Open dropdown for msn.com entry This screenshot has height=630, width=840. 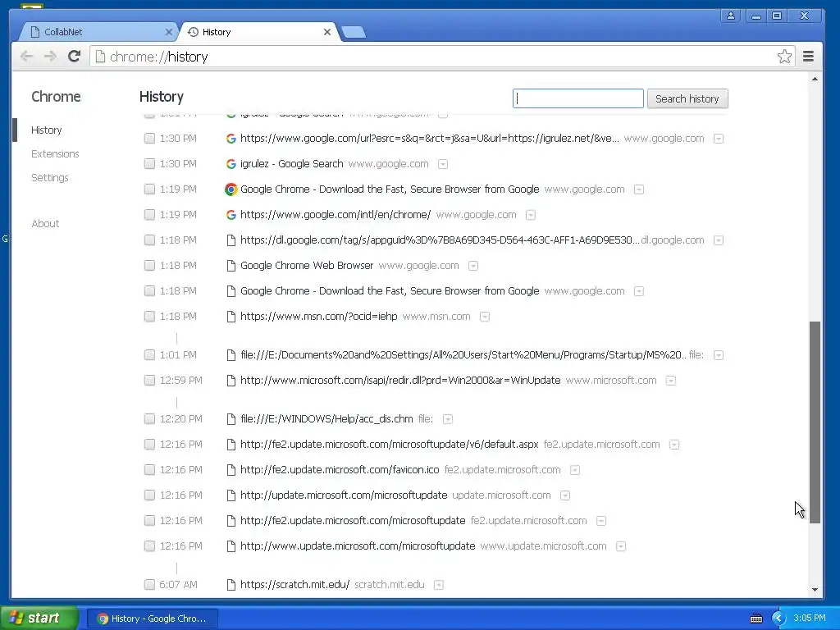coord(484,317)
